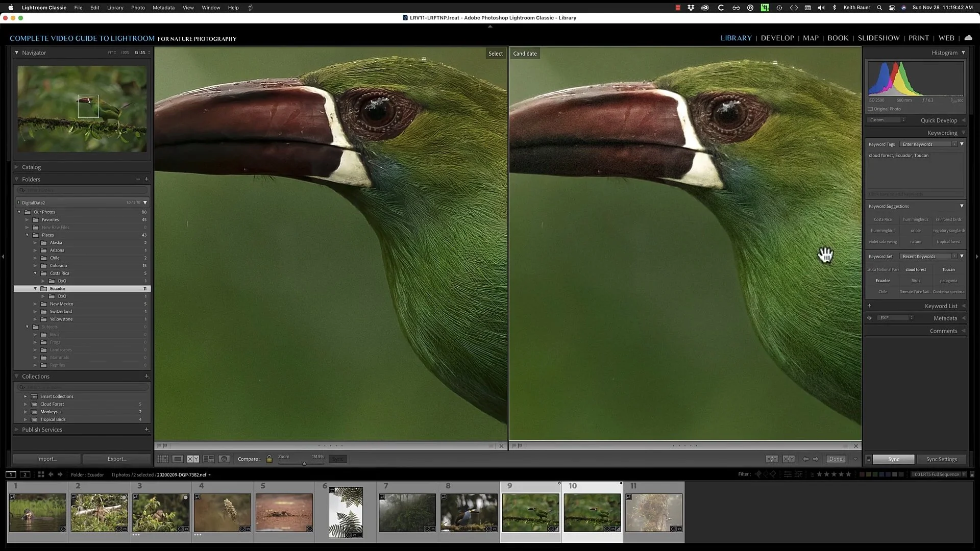The image size is (980, 551).
Task: Click the Import... button
Action: click(46, 459)
